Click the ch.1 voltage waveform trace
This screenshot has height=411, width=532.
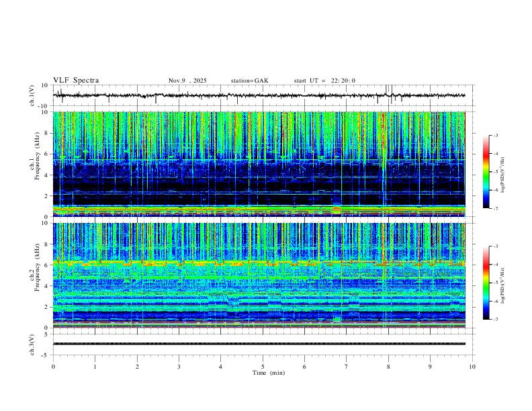[x=259, y=95]
